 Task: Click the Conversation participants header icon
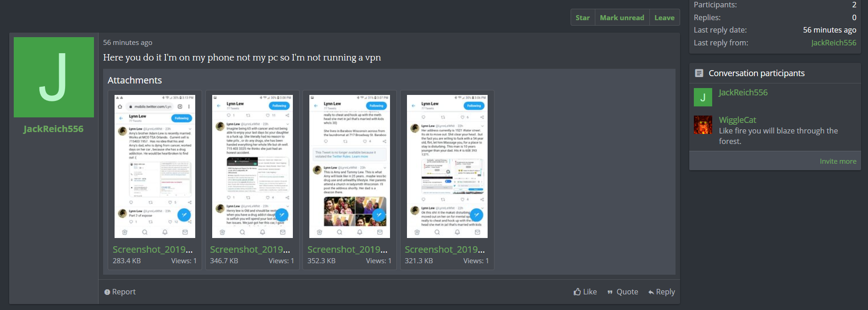(x=699, y=73)
